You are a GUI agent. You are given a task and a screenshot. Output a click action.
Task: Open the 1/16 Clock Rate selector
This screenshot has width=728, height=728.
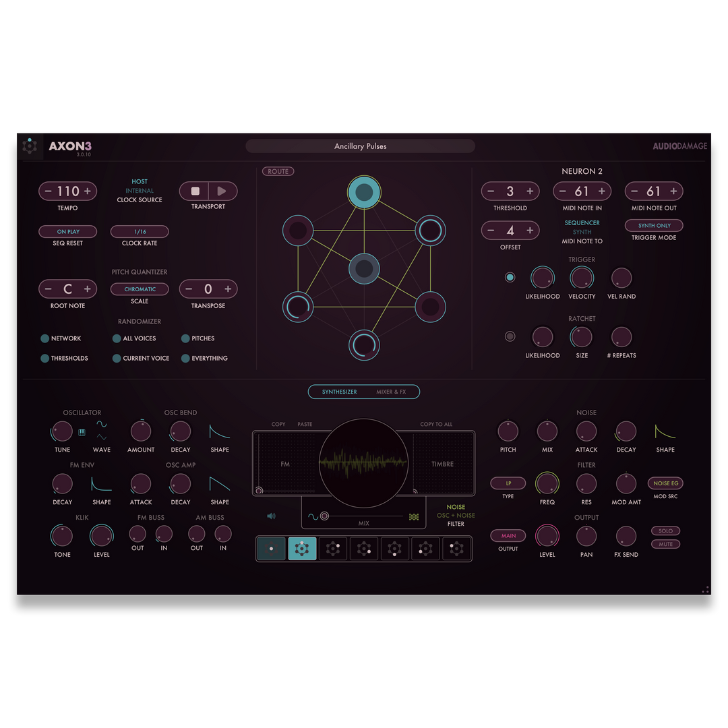[x=140, y=231]
